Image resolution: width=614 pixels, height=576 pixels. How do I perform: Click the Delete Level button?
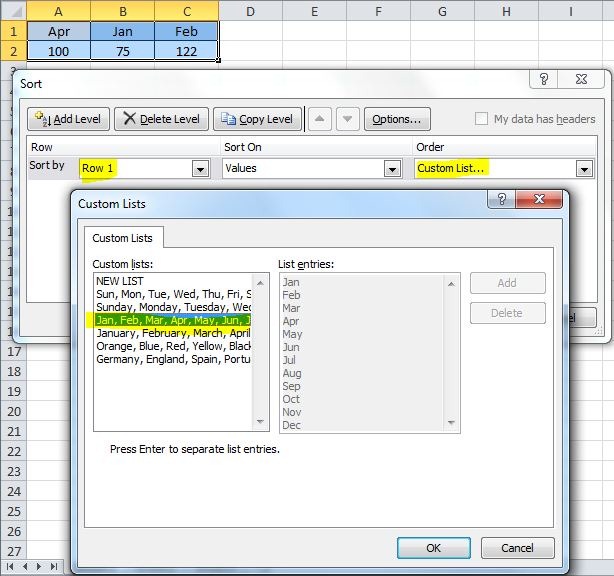coord(161,119)
